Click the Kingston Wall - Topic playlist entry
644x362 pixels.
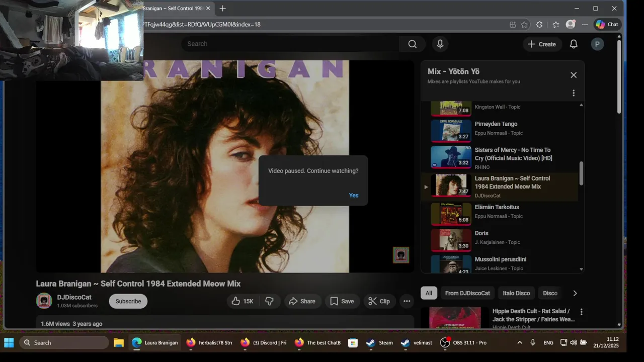501,108
